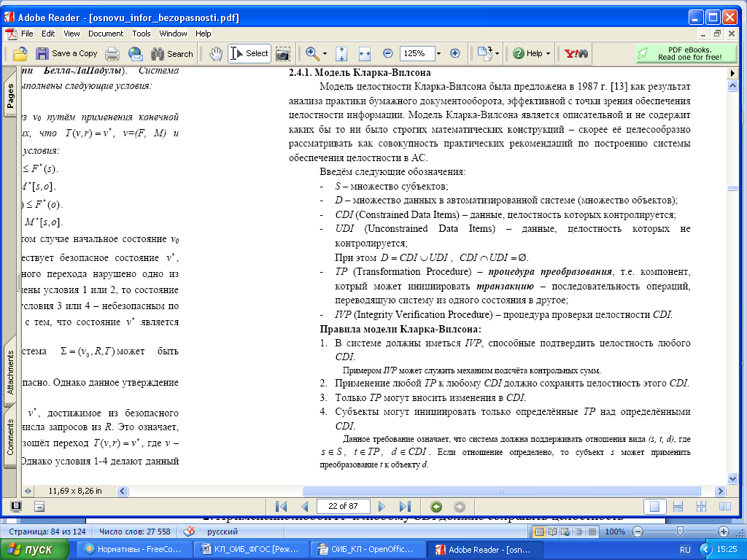Click the Fit Page height icon
Image resolution: width=747 pixels, height=560 pixels.
[341, 54]
